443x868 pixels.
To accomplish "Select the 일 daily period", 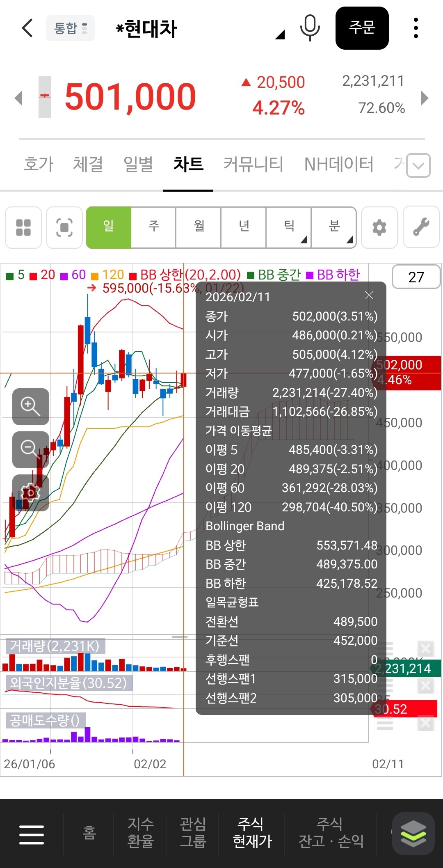I will click(x=109, y=227).
